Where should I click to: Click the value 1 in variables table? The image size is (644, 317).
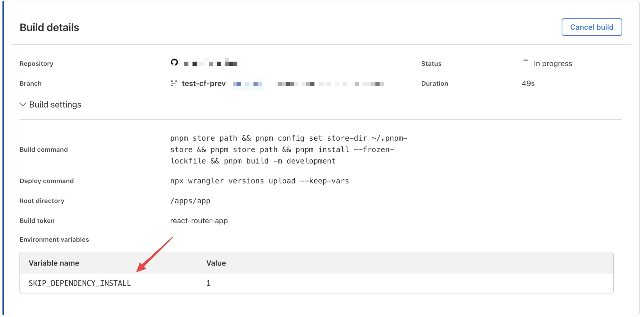coord(208,283)
